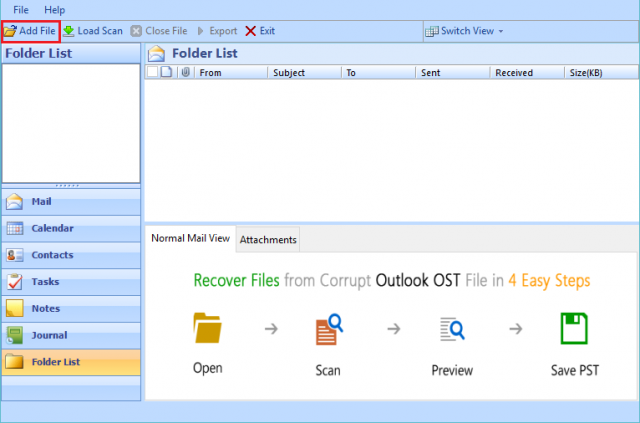Click the Add File label
Screen dimensions: 640x423
coord(37,31)
